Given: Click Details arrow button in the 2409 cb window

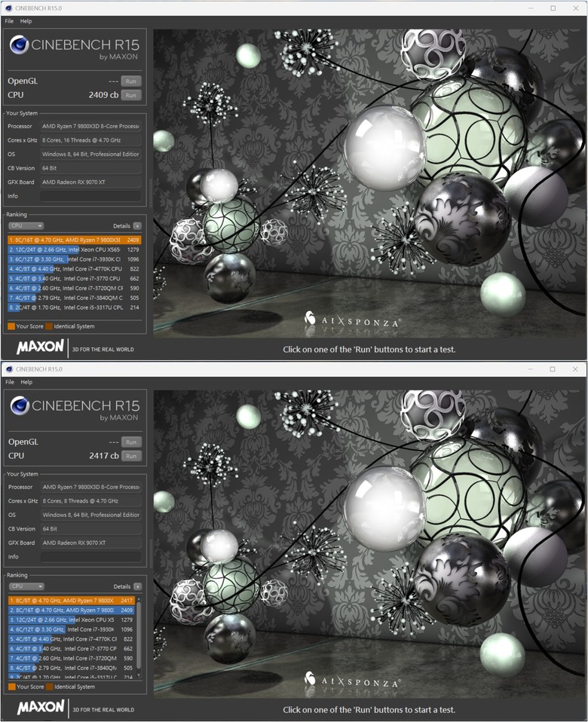Looking at the screenshot, I should point(137,226).
